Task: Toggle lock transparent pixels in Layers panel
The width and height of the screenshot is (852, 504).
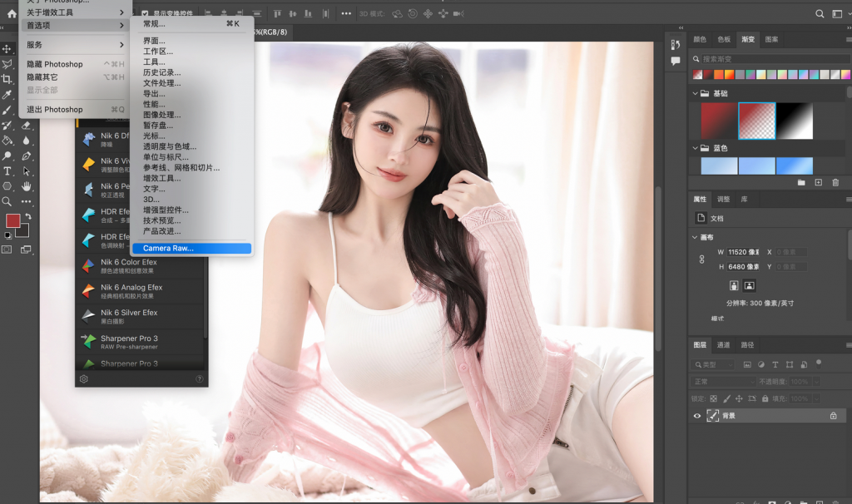Action: [x=713, y=398]
